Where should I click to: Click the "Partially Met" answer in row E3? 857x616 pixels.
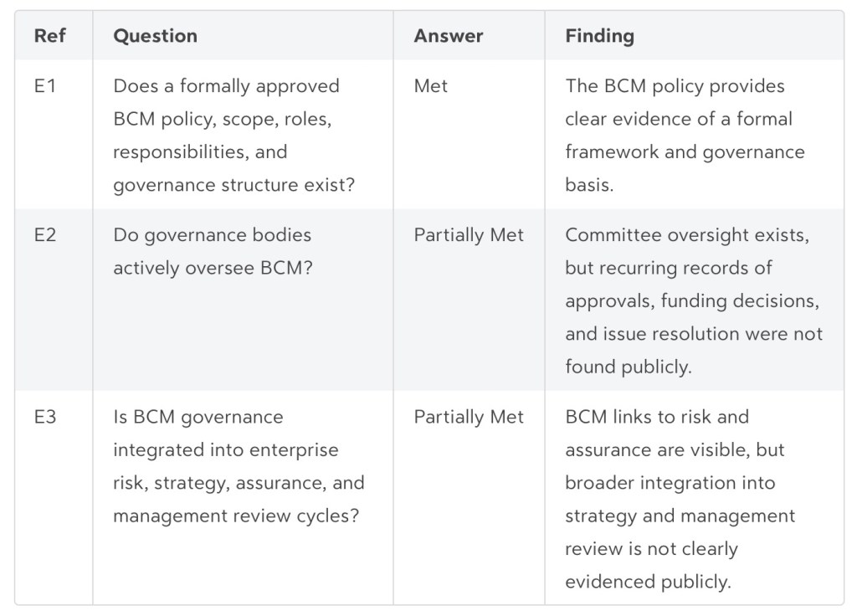[469, 417]
